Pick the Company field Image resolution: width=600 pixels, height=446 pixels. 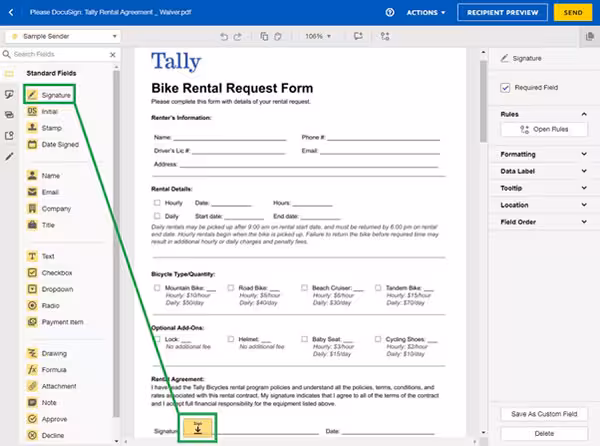coord(49,209)
